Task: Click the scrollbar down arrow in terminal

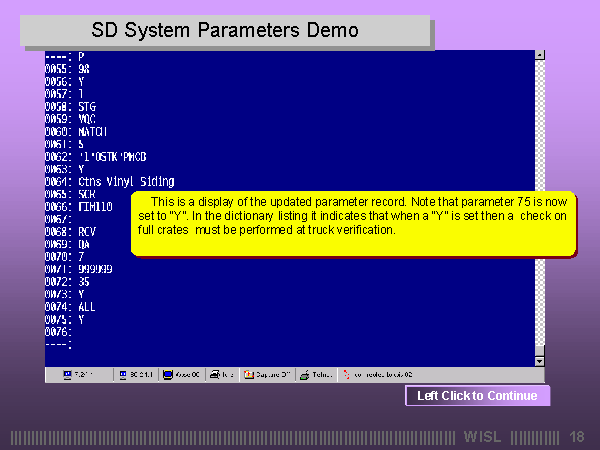Action: (540, 361)
